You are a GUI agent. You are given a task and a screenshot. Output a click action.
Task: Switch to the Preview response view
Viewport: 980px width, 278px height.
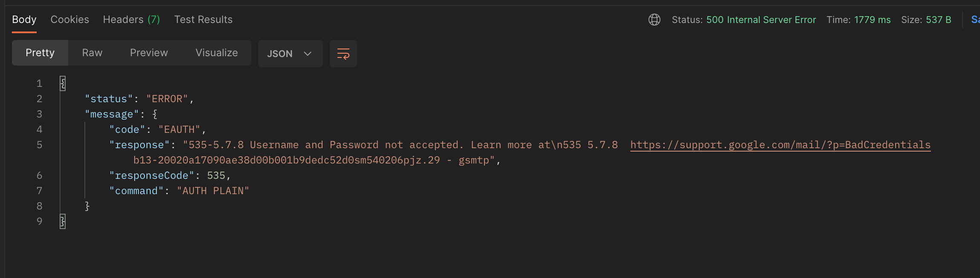[148, 53]
